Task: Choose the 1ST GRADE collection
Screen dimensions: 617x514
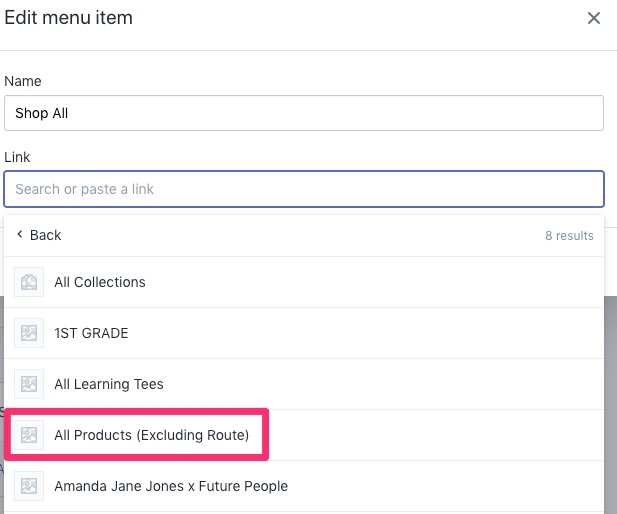Action: tap(304, 333)
